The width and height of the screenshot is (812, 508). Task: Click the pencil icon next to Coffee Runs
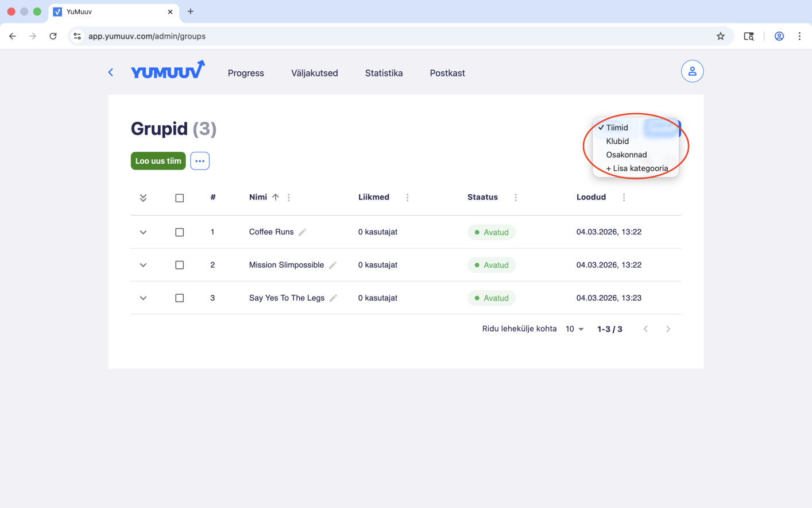[x=303, y=232]
